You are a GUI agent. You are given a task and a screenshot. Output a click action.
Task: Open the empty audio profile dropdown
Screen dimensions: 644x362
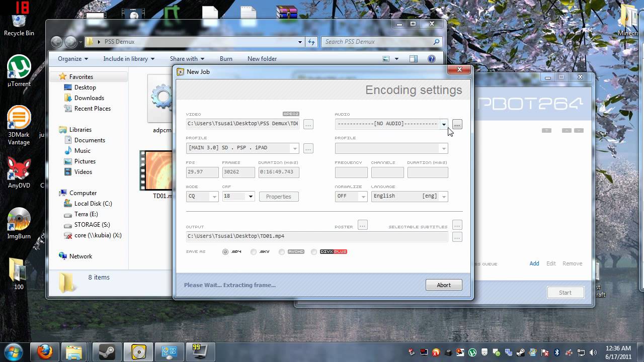pos(443,148)
